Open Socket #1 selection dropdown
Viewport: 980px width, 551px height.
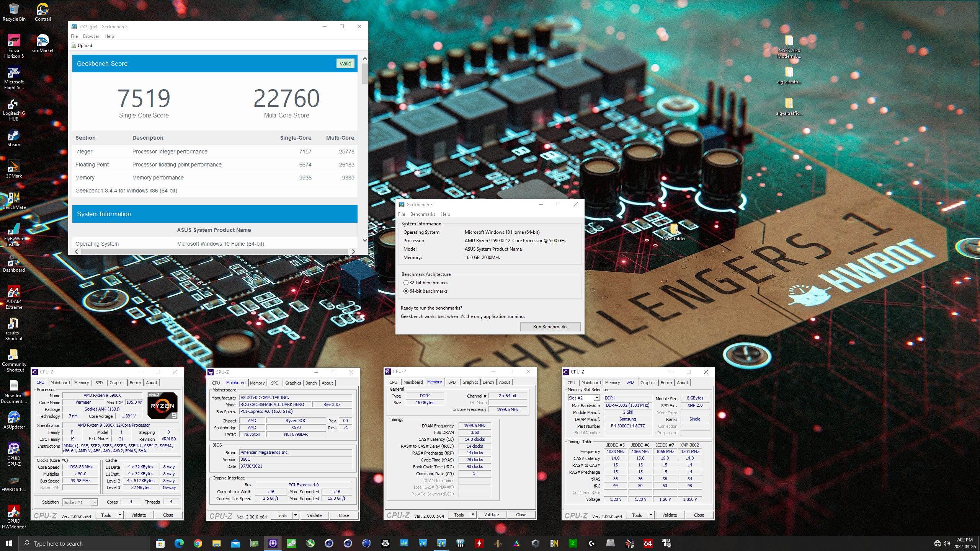[80, 502]
